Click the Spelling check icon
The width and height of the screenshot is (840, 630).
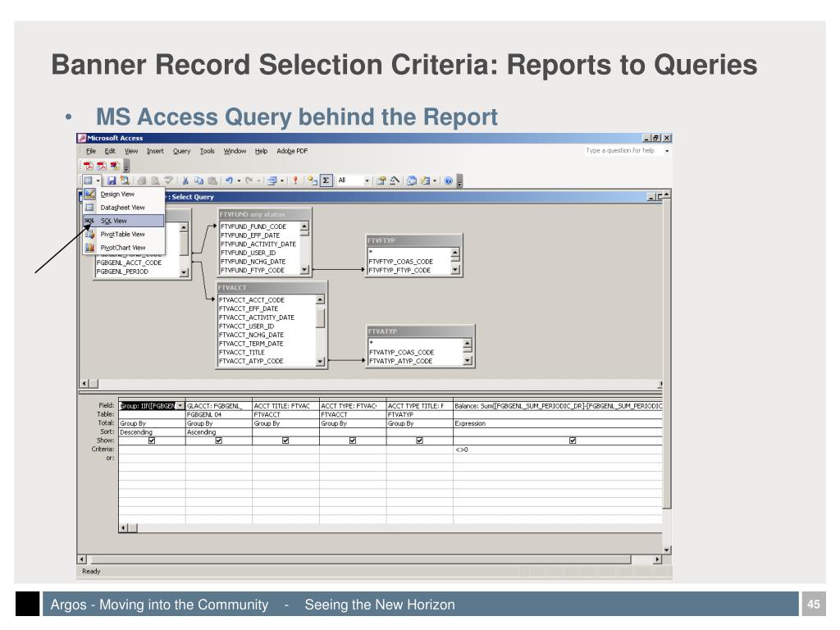(x=168, y=180)
